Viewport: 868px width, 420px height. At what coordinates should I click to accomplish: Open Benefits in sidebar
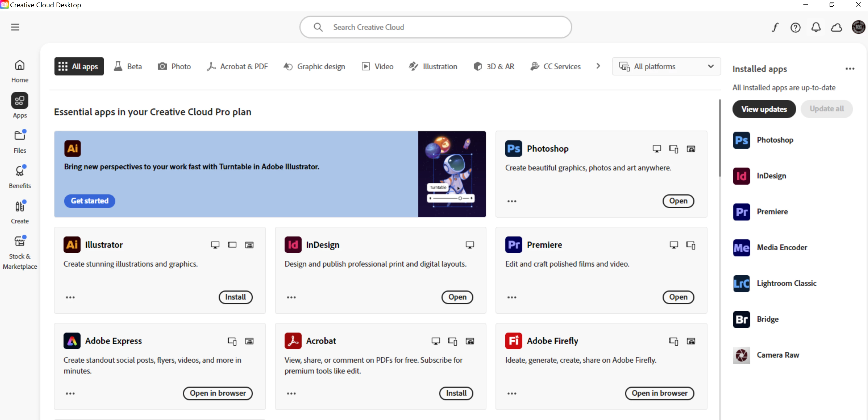coord(20,176)
